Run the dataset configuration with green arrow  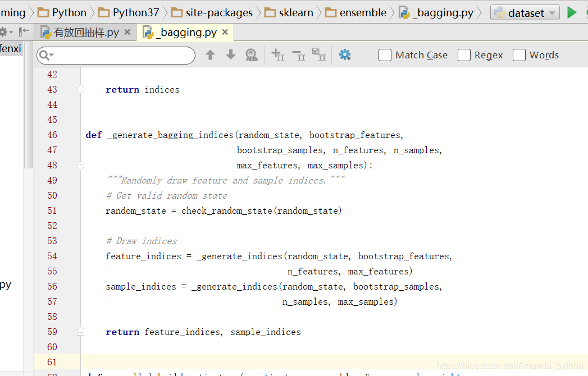[572, 13]
